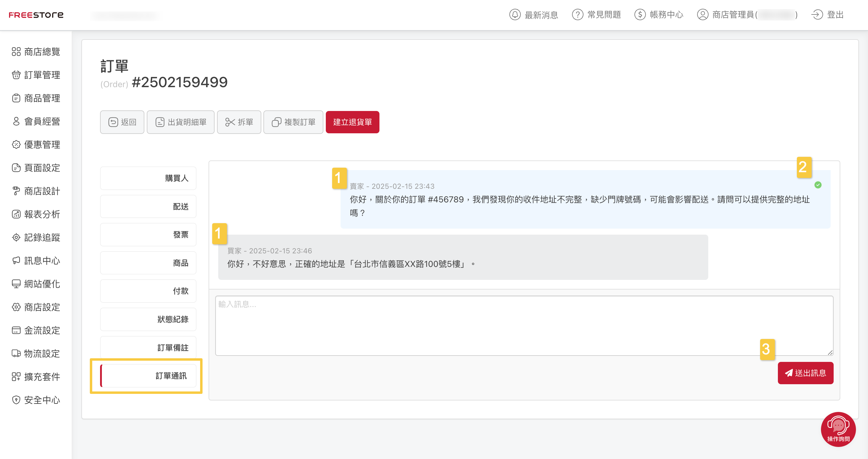Click the 拆單 scissors icon
The width and height of the screenshot is (868, 459).
(230, 122)
